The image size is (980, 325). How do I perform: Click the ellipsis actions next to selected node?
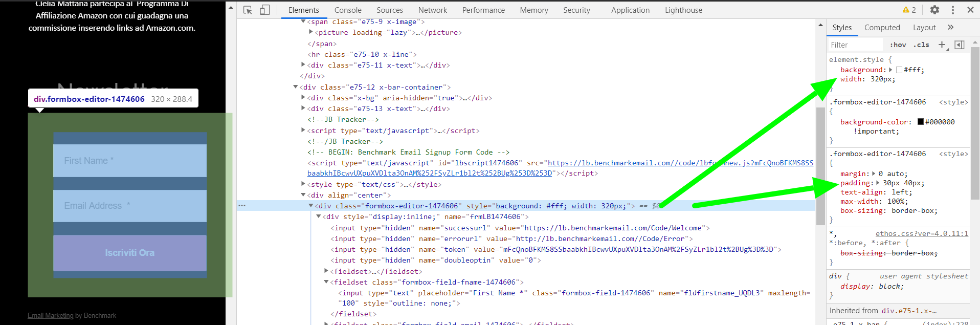pos(242,205)
